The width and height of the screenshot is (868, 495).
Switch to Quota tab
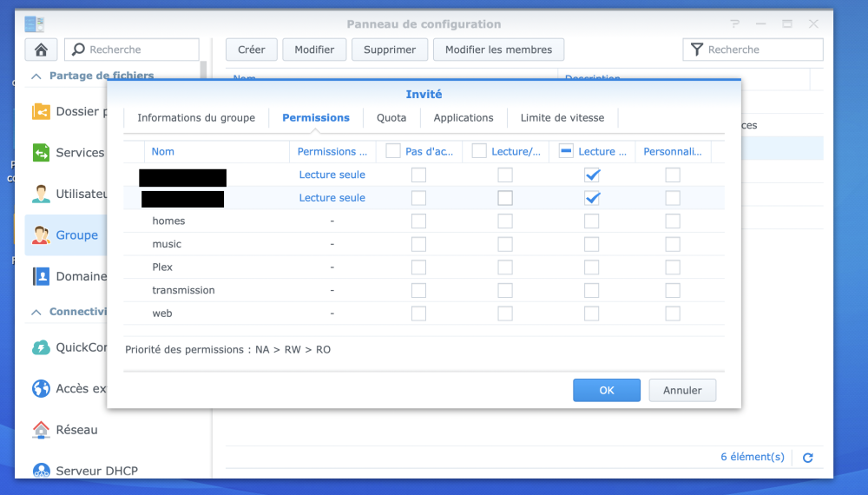pyautogui.click(x=391, y=118)
